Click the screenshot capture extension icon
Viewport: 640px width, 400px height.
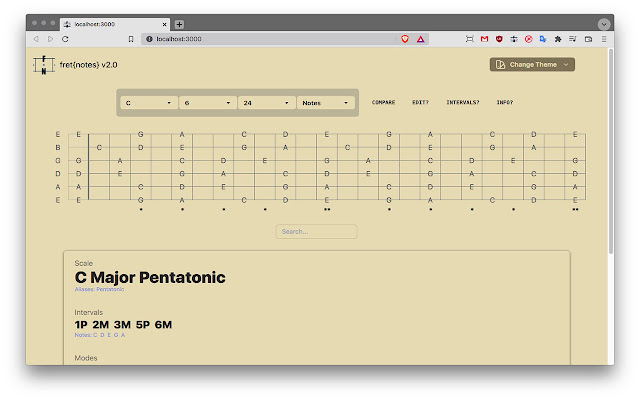pos(470,39)
